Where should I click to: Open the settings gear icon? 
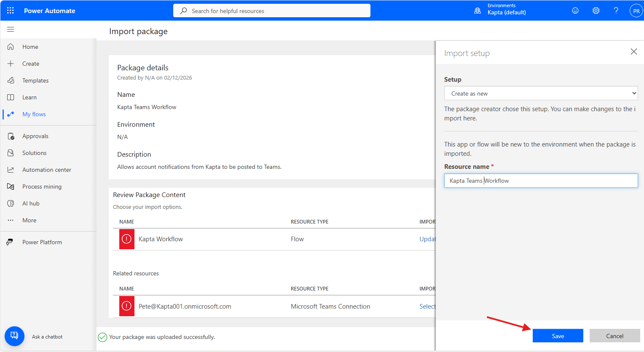click(x=596, y=11)
